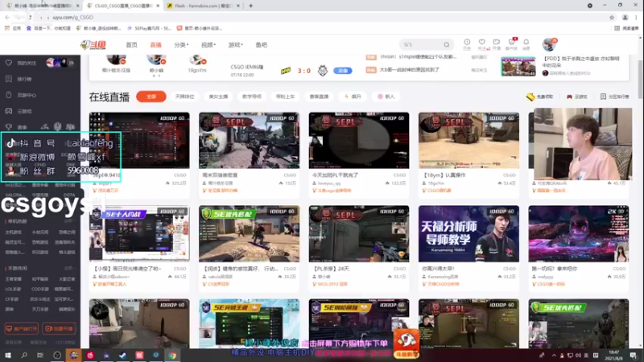Click the browser back arrow
This screenshot has width=644, height=362.
point(7,17)
